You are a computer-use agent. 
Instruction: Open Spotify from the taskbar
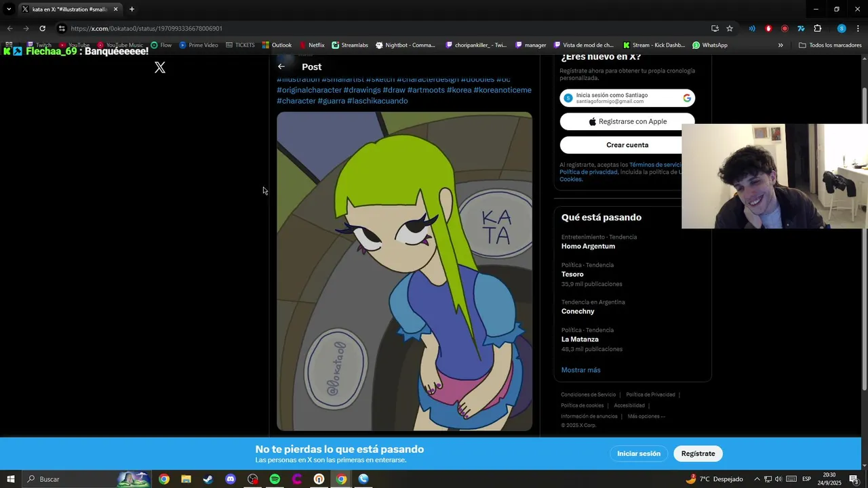point(275,479)
